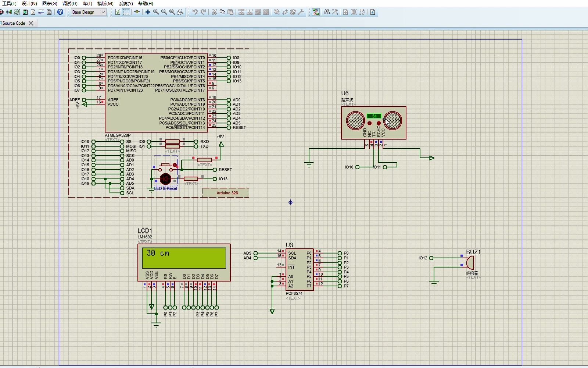
Task: Click the zoom in icon
Action: [x=156, y=12]
